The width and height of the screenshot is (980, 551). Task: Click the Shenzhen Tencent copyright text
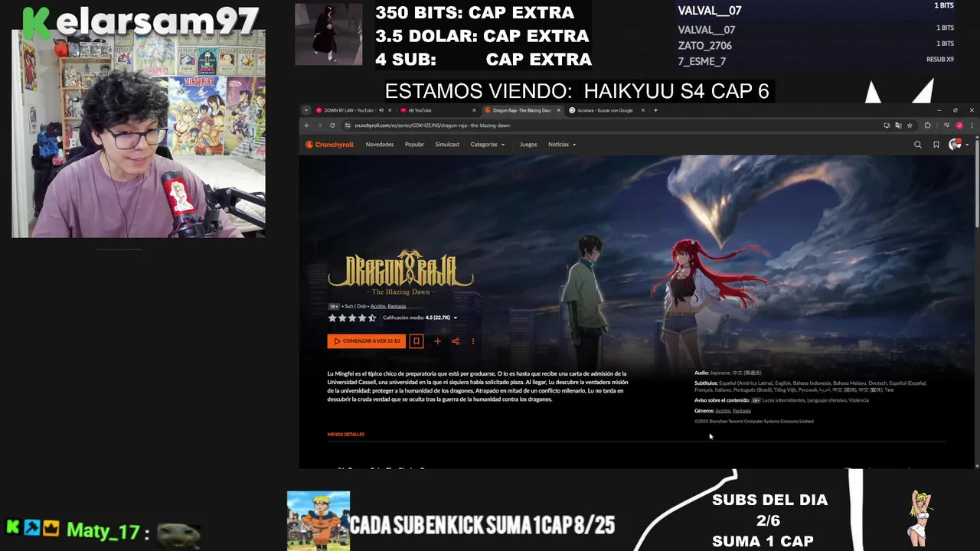[x=754, y=422]
